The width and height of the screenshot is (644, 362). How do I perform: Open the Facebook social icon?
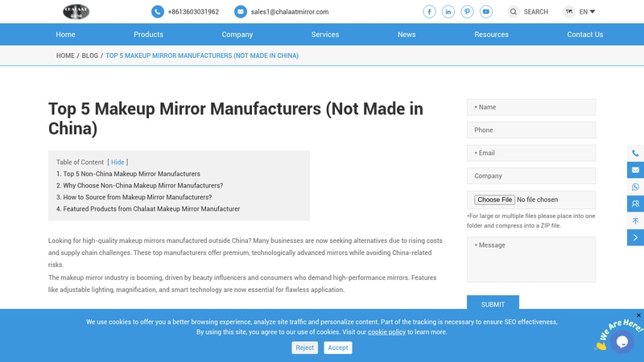[x=429, y=11]
